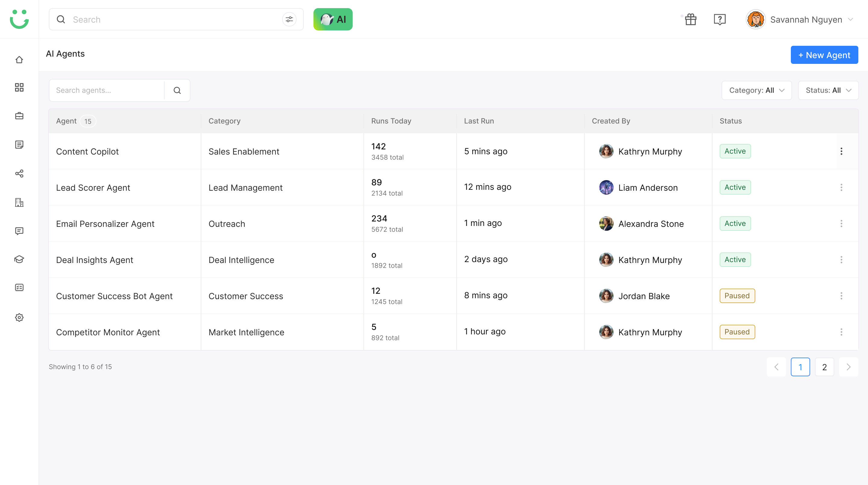868x485 pixels.
Task: Open the dashboard grid sidebar icon
Action: click(19, 88)
